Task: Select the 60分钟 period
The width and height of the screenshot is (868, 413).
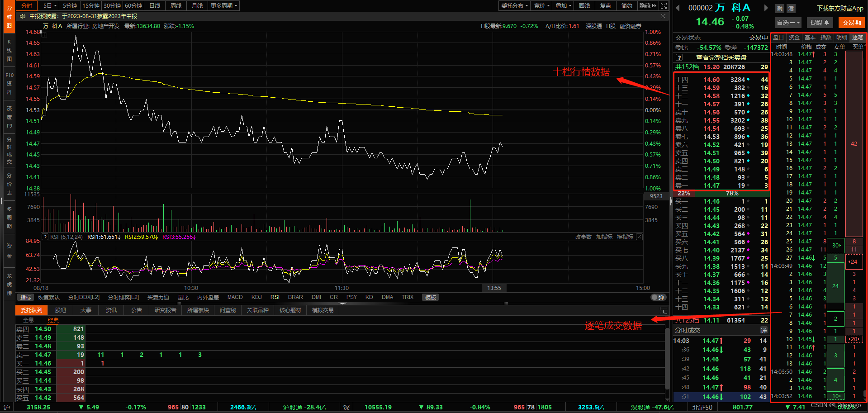Action: tap(133, 6)
